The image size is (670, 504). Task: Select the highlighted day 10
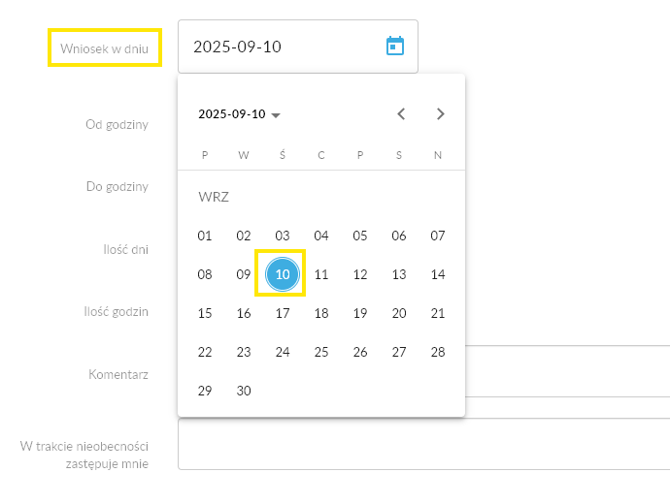(x=282, y=275)
